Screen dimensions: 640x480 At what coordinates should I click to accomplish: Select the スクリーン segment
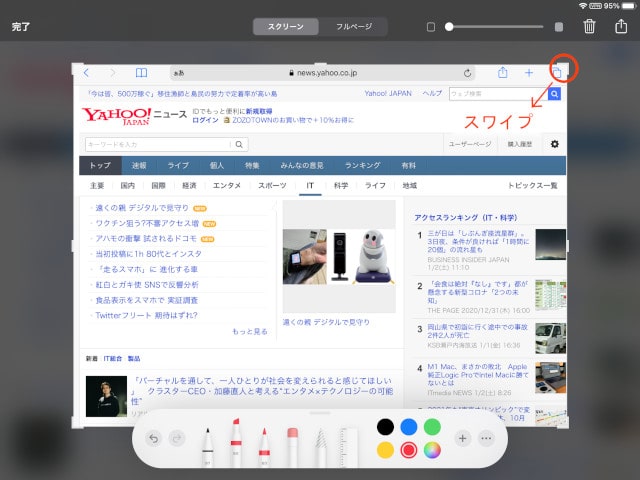(x=286, y=27)
